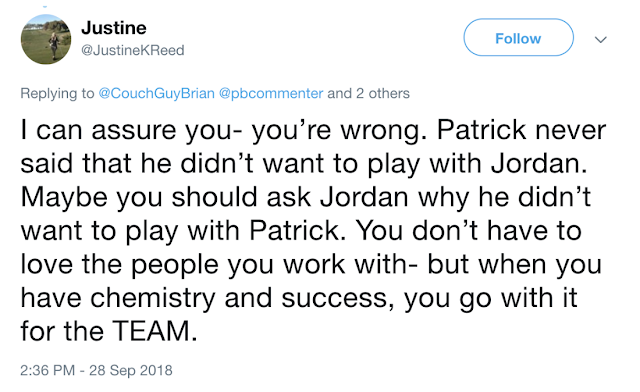Click the 2:36 PM time stamp

click(47, 370)
